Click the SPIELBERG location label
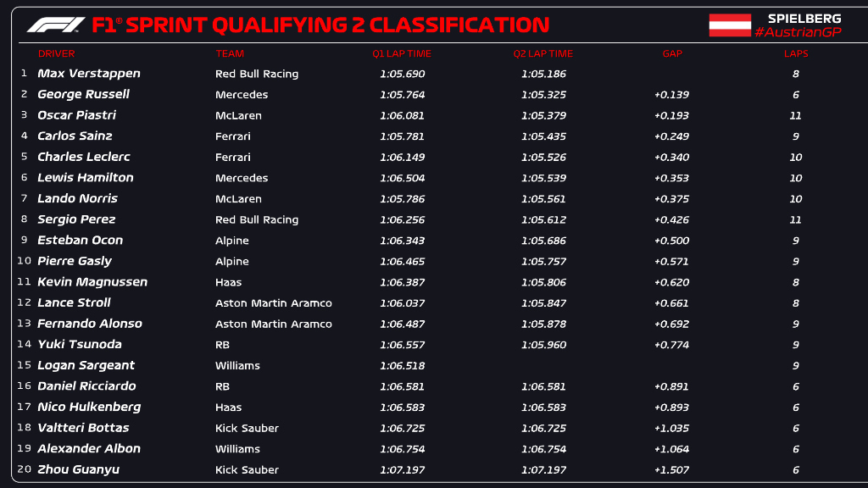This screenshot has height=488, width=868. [x=804, y=18]
